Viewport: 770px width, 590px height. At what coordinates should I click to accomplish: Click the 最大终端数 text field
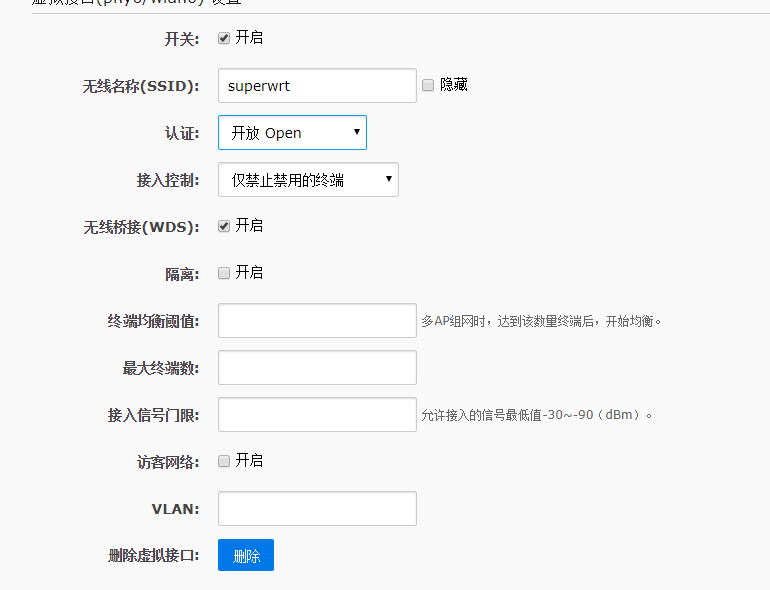click(317, 367)
